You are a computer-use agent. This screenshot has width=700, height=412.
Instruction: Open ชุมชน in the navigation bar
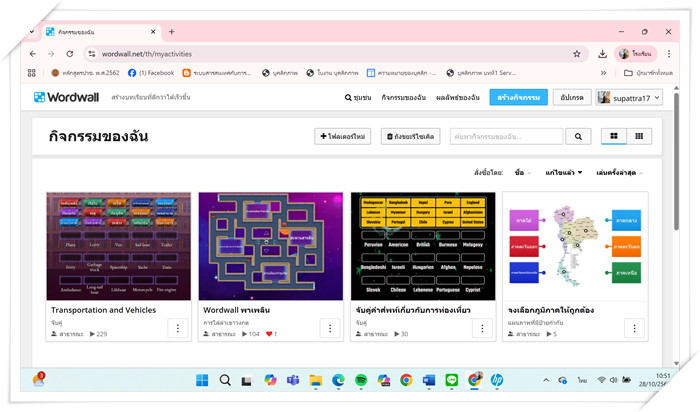point(357,97)
